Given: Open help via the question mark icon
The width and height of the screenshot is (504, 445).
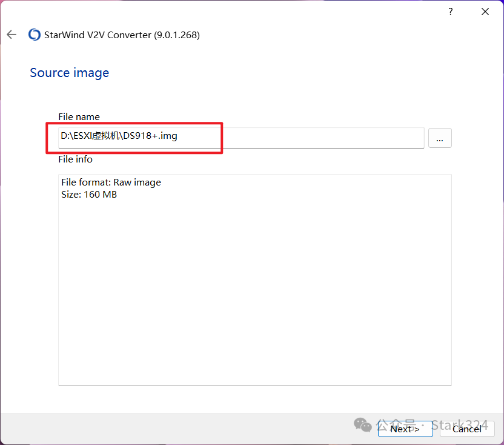Looking at the screenshot, I should (451, 12).
